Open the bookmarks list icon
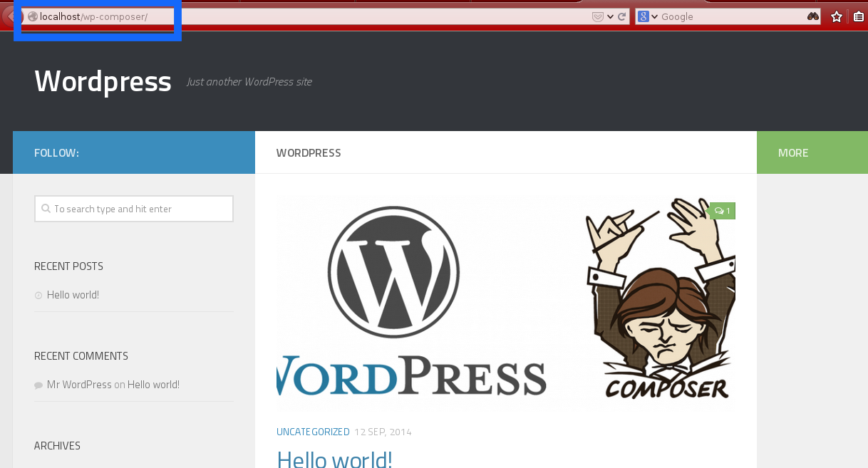Image resolution: width=868 pixels, height=468 pixels. click(860, 16)
